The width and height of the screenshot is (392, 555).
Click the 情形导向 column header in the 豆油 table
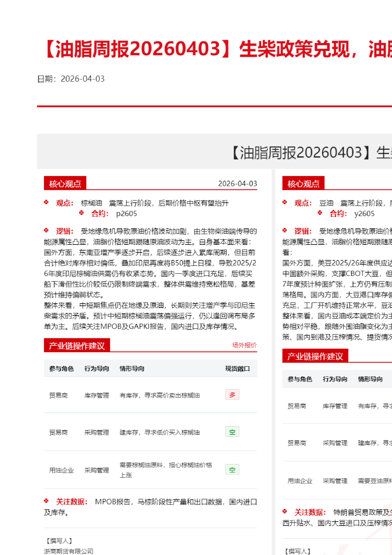(x=370, y=379)
